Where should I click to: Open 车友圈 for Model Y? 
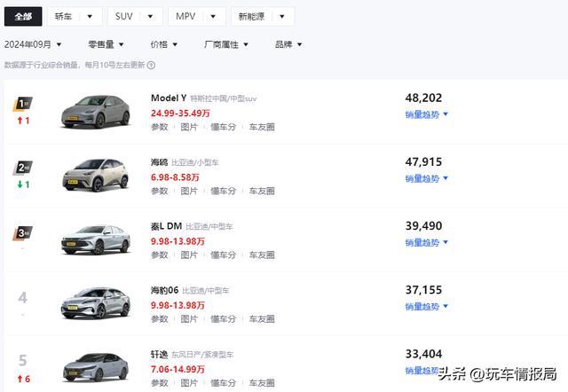pos(262,127)
